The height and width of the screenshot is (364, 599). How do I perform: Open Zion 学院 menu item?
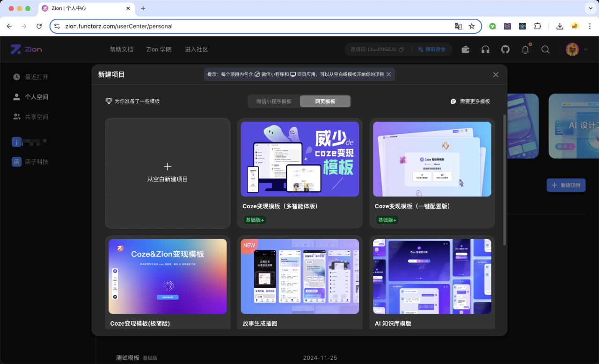159,50
